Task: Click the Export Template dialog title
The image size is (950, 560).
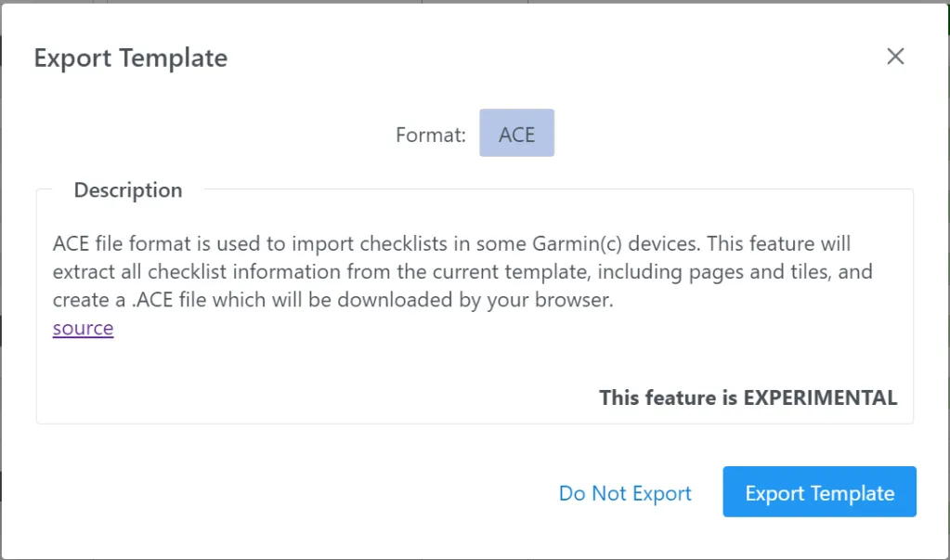Action: click(131, 58)
